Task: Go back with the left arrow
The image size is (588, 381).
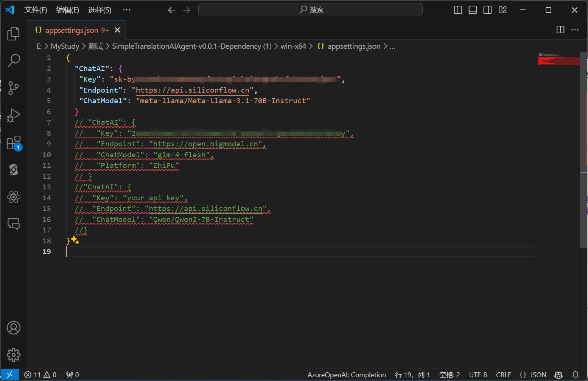Action: (x=171, y=10)
